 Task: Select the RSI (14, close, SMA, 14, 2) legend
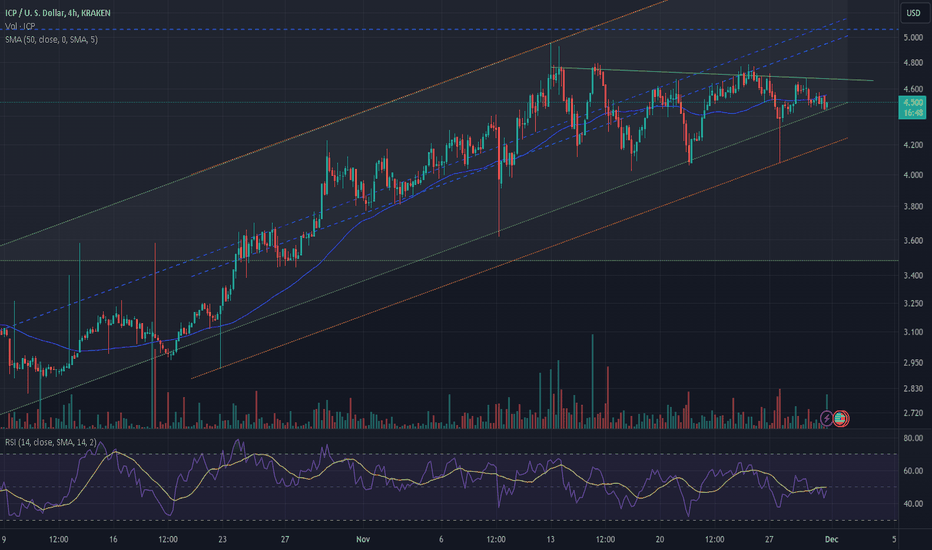[x=51, y=442]
